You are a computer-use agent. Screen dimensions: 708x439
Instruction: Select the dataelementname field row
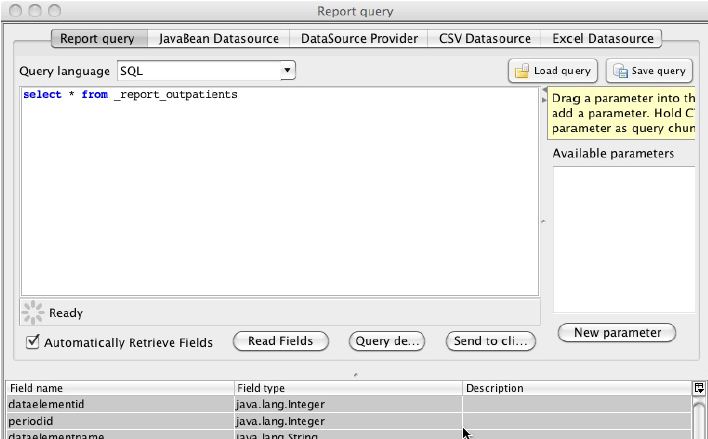tap(349, 435)
